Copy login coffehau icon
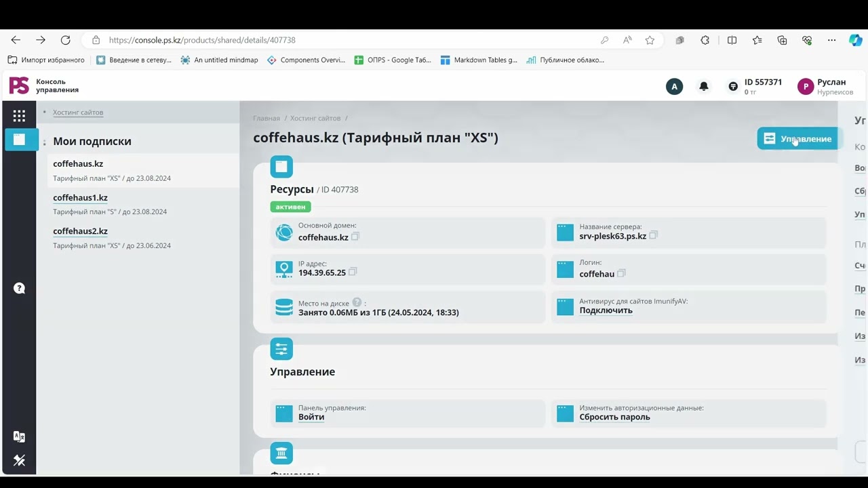Image resolution: width=868 pixels, height=488 pixels. tap(621, 273)
